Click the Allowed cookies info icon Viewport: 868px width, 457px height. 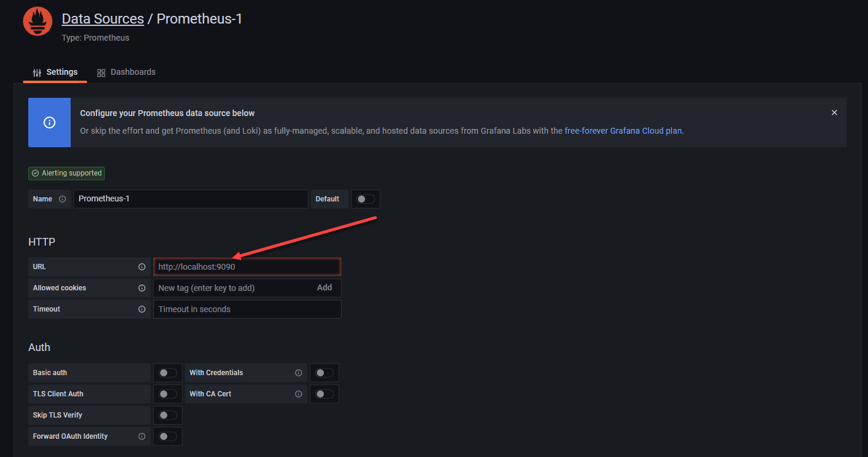click(142, 288)
